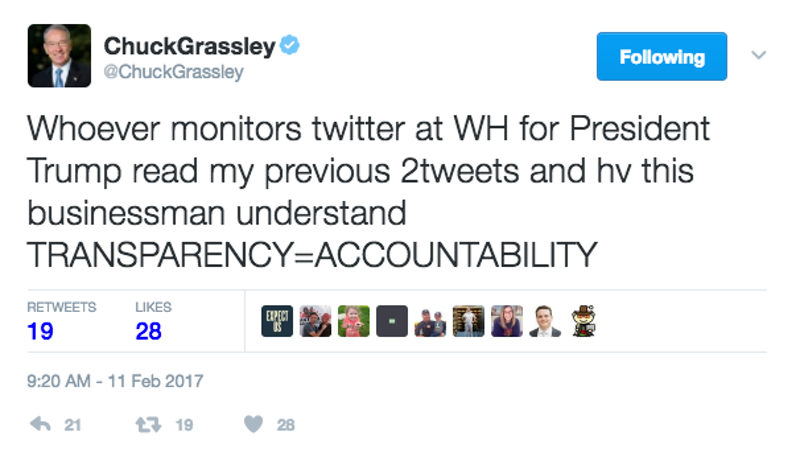This screenshot has width=800, height=465.
Task: Open the 'EXPECT US' liker avatar
Action: [x=277, y=321]
